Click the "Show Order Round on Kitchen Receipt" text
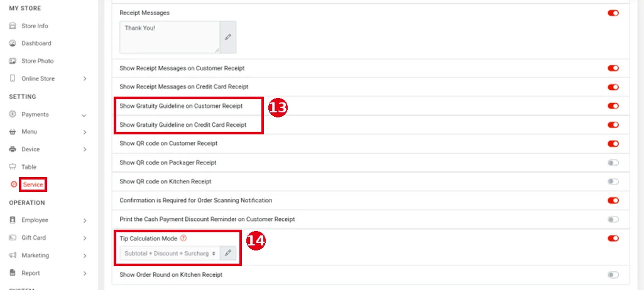 (171, 274)
